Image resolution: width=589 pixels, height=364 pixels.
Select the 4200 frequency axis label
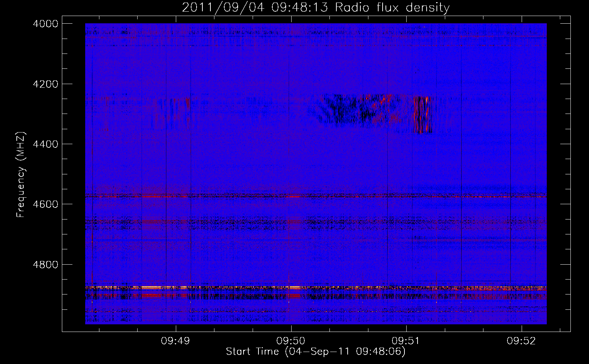[46, 84]
